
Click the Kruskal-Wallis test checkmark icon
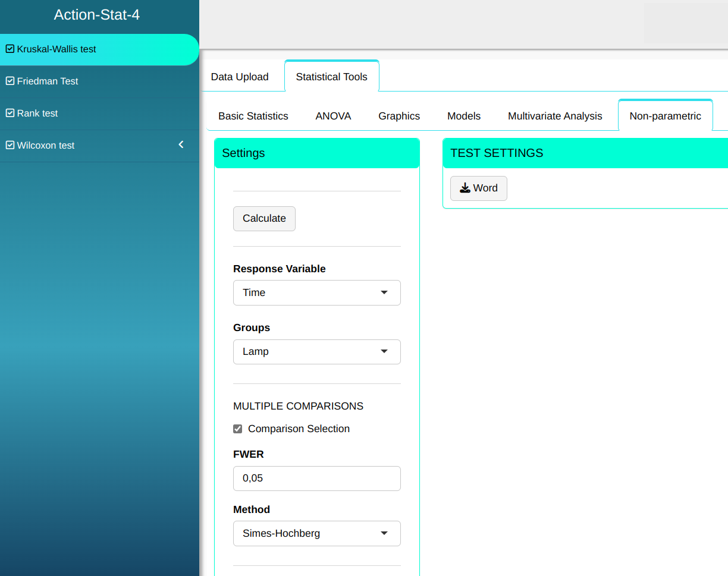(x=10, y=49)
